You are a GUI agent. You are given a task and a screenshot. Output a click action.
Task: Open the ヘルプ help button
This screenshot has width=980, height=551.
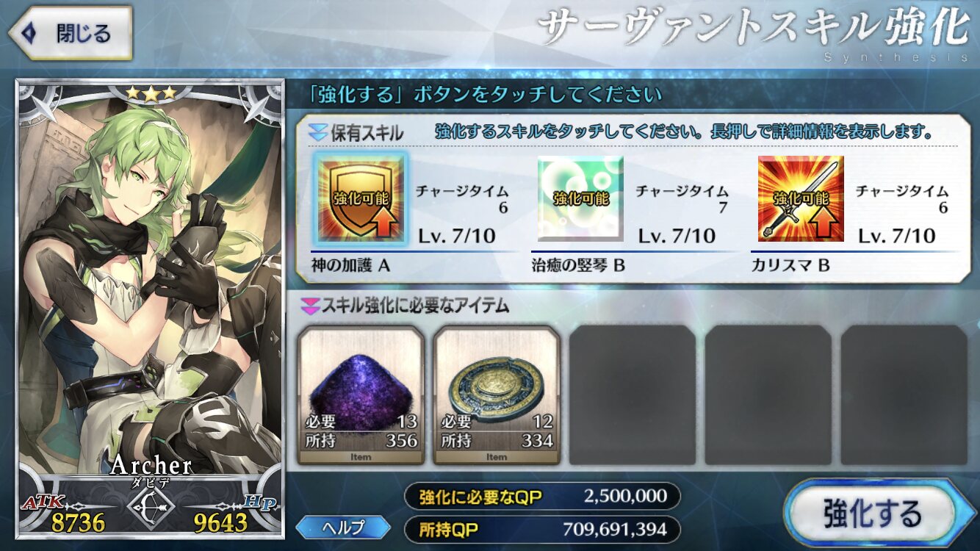click(344, 527)
